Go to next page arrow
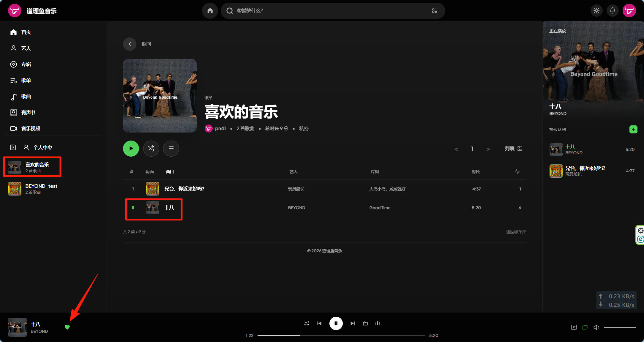Viewport: 644px width, 342px height. (488, 149)
